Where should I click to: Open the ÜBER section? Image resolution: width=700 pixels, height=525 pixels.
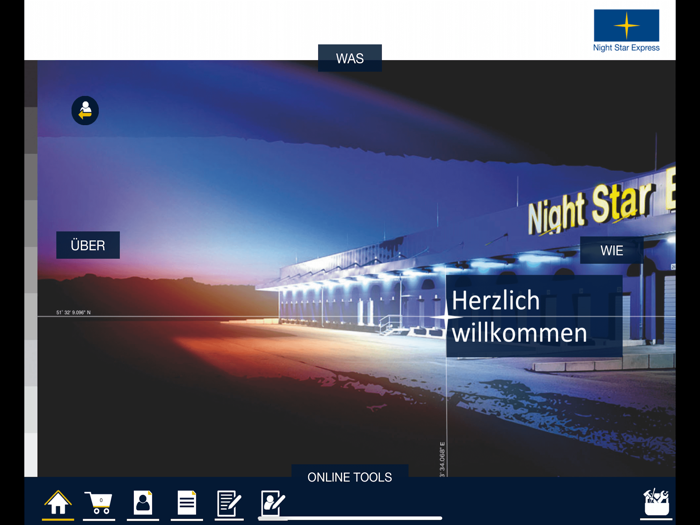(88, 245)
